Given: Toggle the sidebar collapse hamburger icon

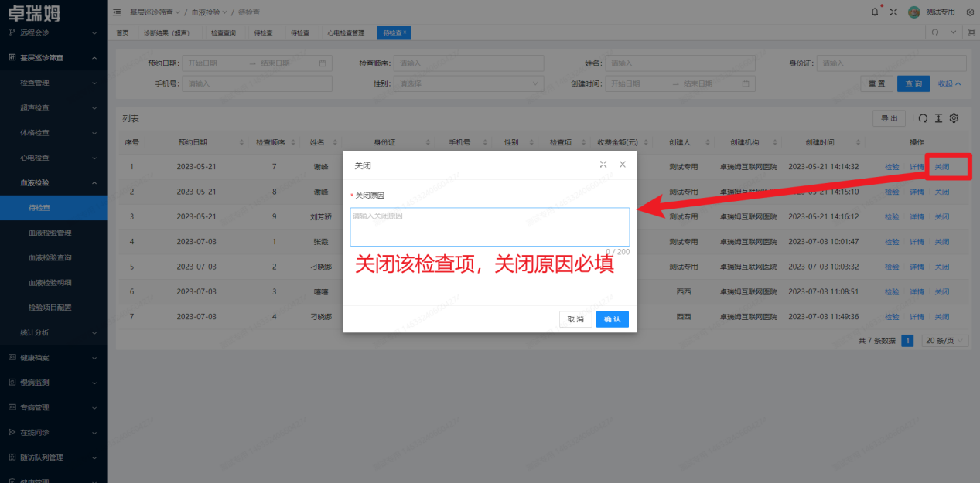Looking at the screenshot, I should (x=116, y=12).
